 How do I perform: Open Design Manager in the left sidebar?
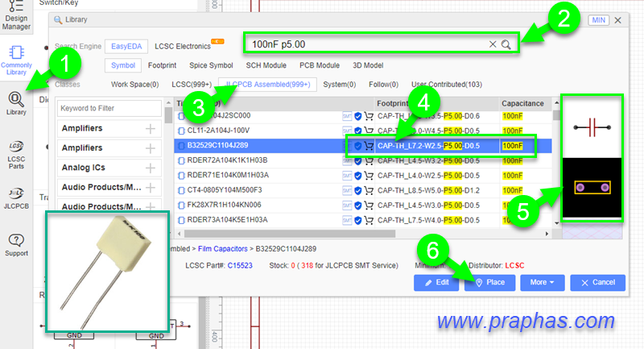(16, 15)
